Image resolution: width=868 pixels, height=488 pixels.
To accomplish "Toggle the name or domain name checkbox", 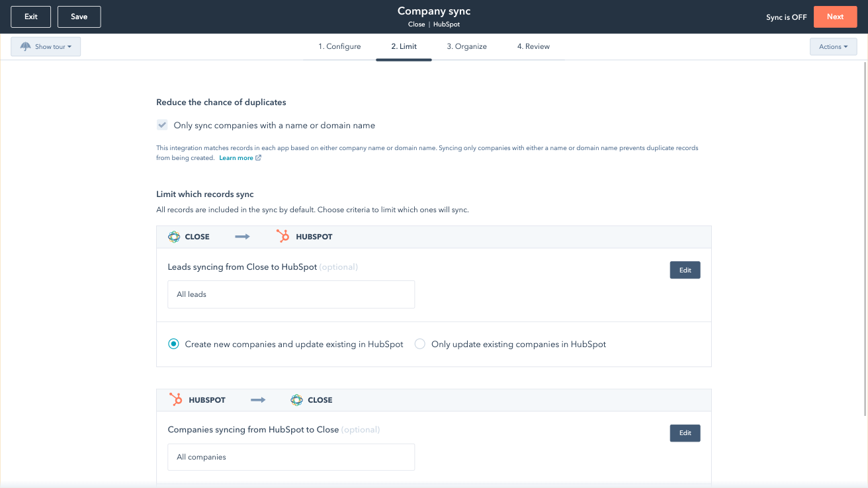I will coord(162,125).
